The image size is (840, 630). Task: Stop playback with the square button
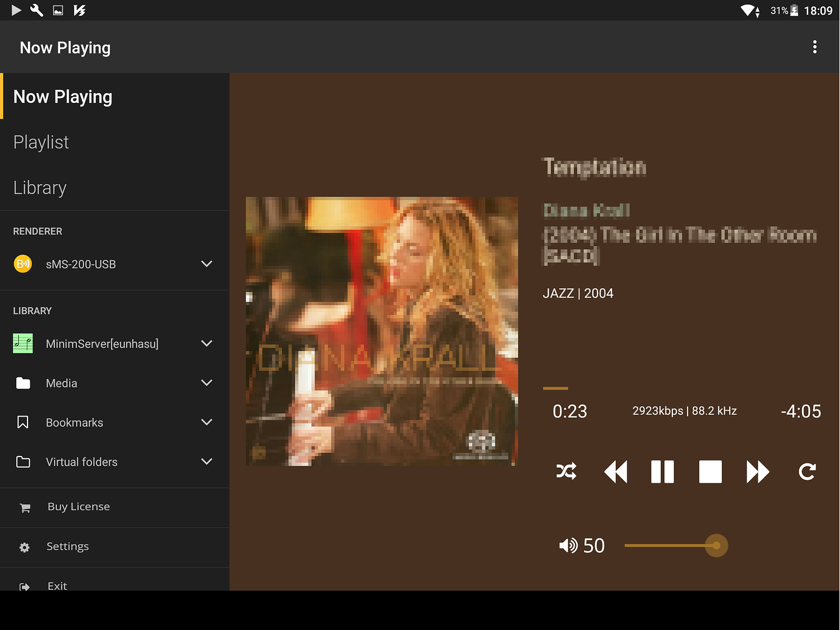pyautogui.click(x=710, y=472)
